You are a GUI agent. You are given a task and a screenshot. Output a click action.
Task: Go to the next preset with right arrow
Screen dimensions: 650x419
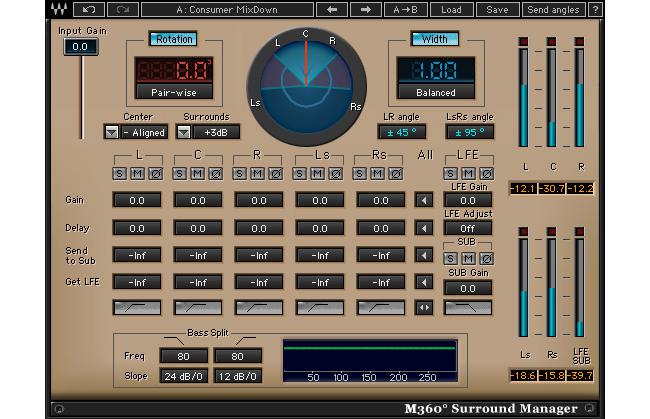(365, 9)
